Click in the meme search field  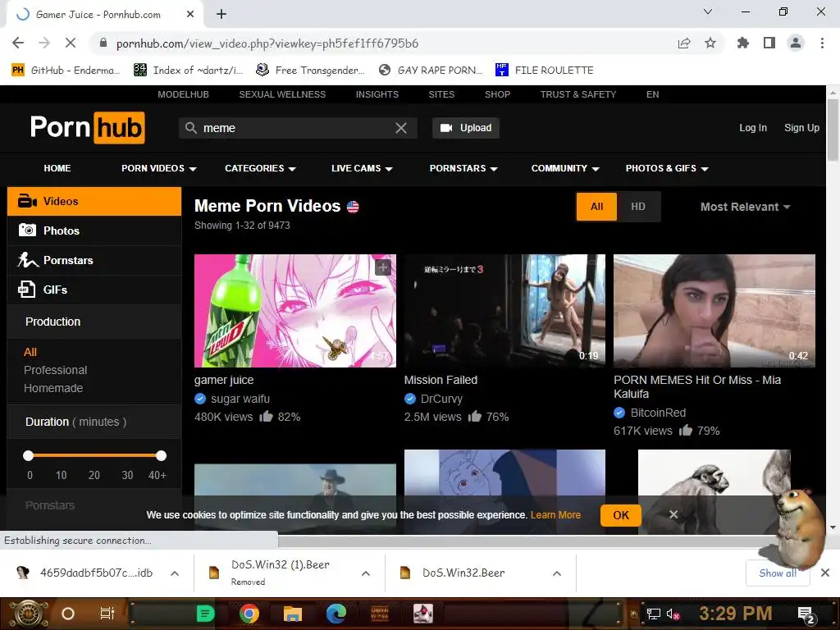(297, 128)
